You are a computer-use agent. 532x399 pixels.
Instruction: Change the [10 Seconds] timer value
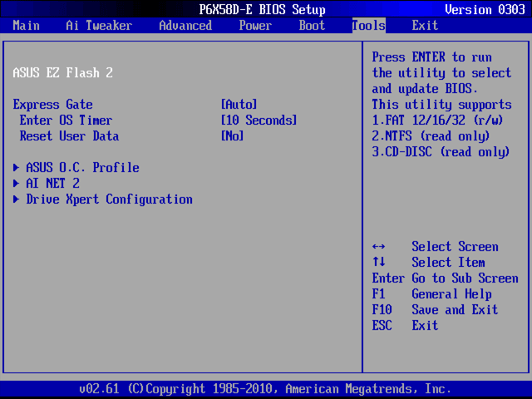tap(259, 120)
